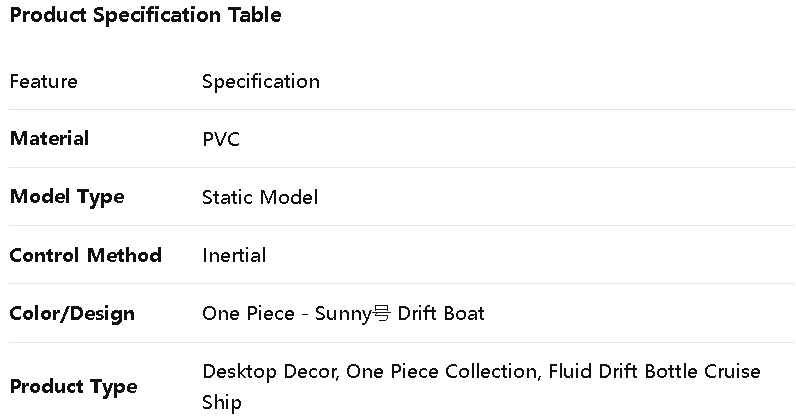This screenshot has height=420, width=796.
Task: Select the Product Type row label
Action: coord(73,386)
